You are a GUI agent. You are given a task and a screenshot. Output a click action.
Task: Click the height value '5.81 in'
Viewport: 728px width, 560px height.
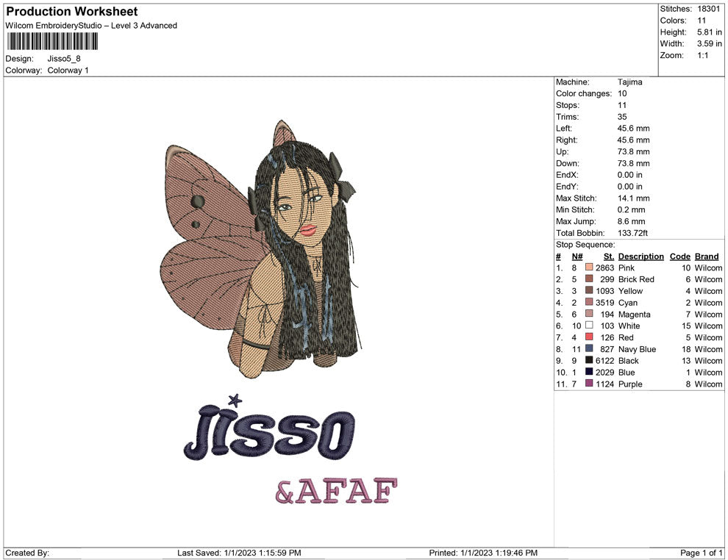[x=709, y=32]
